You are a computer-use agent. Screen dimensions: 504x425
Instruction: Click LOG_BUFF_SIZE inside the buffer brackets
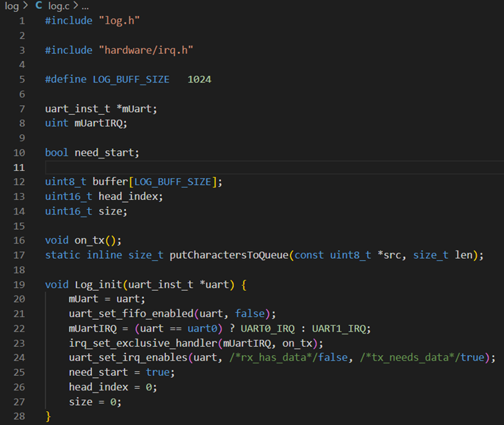tap(172, 182)
